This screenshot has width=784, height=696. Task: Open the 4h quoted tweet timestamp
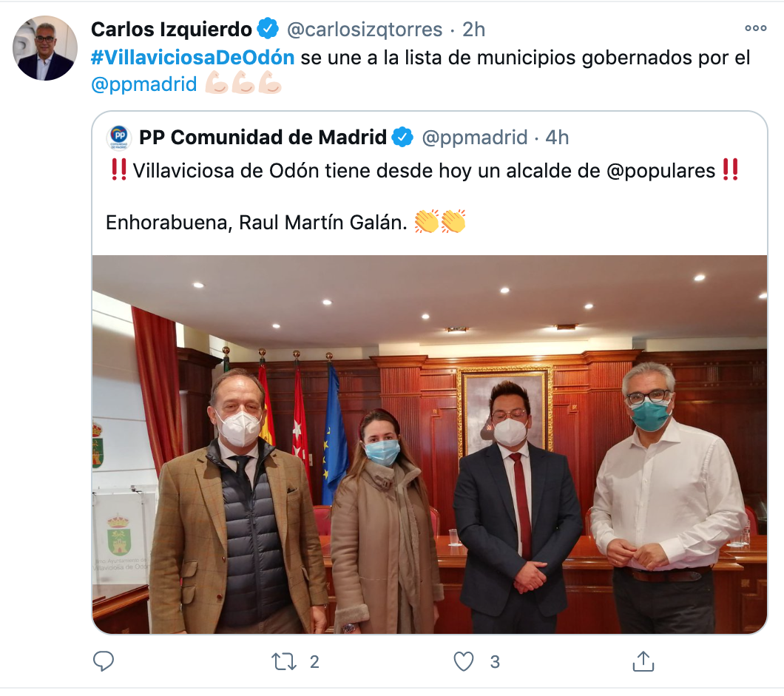point(557,138)
